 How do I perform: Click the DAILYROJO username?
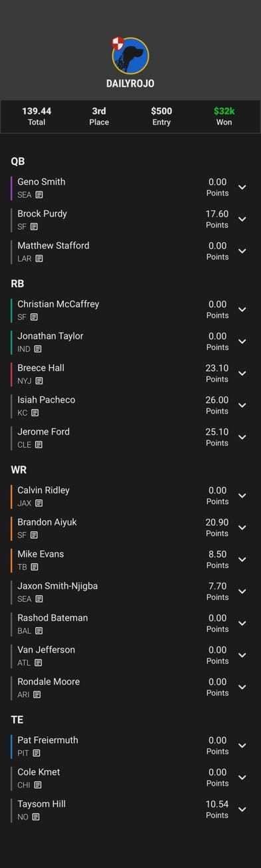tap(130, 84)
